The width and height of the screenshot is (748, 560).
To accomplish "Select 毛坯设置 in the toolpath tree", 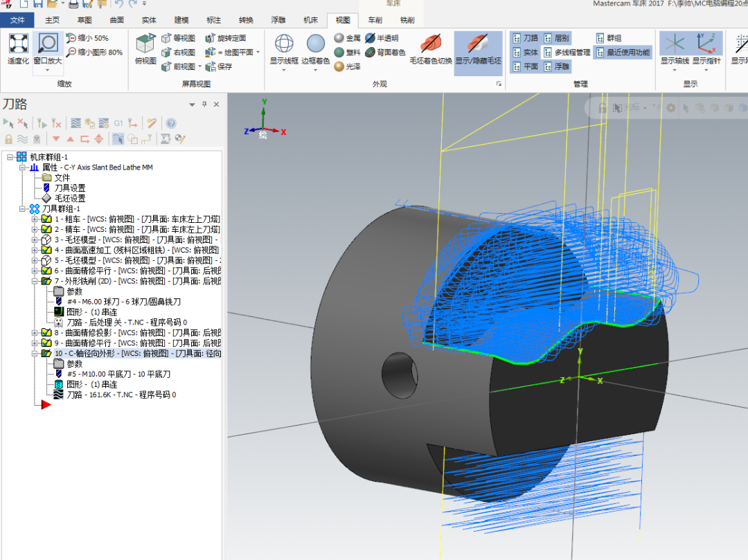I will click(70, 198).
